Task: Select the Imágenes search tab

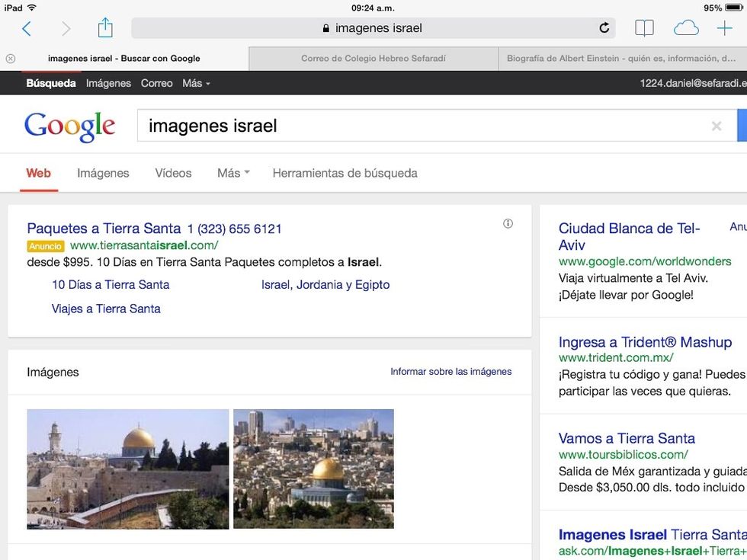Action: (103, 173)
